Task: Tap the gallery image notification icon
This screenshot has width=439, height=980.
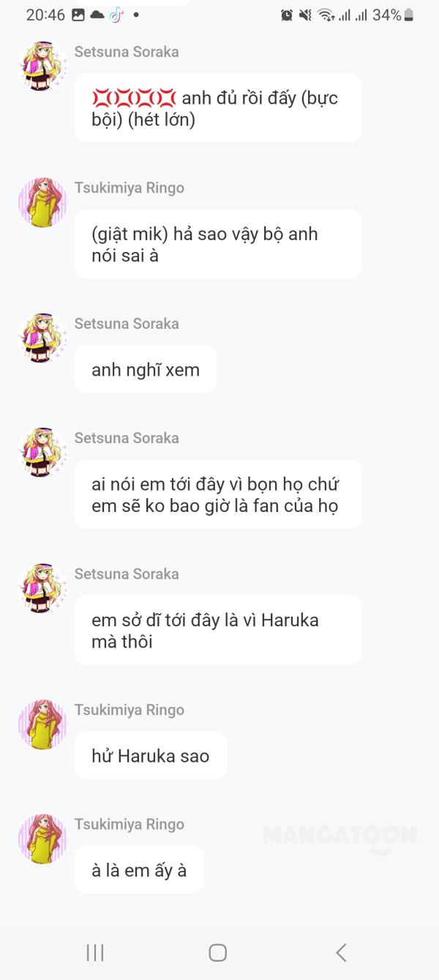Action: (78, 15)
